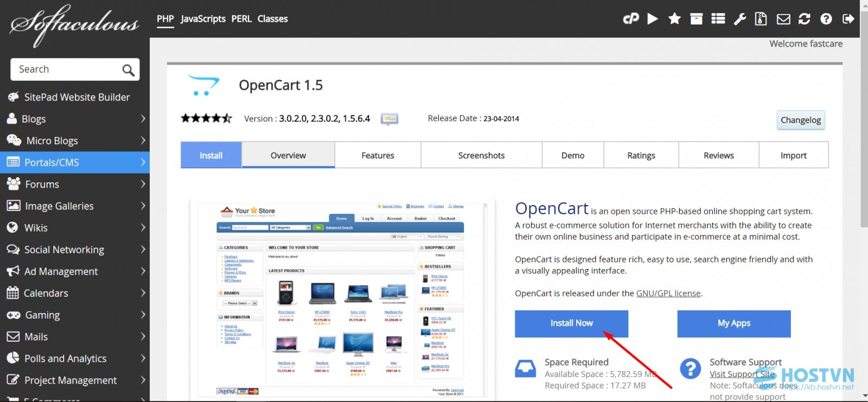Select the Forums category label

pos(42,184)
